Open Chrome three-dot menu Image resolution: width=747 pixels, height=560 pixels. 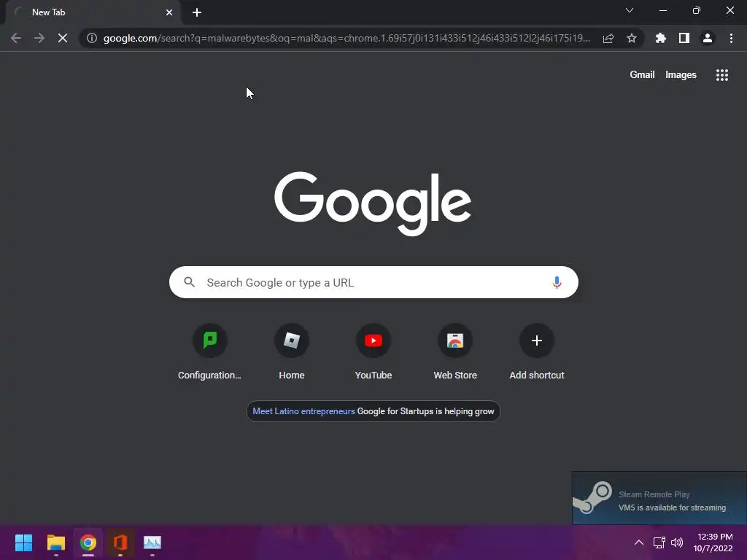pos(731,38)
